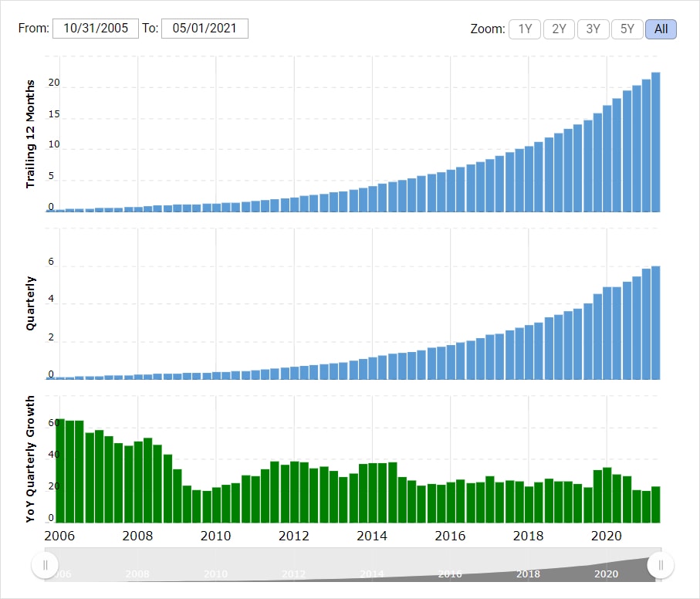Viewport: 700px width, 599px height.
Task: Set zoom to 1Y range
Action: point(525,29)
